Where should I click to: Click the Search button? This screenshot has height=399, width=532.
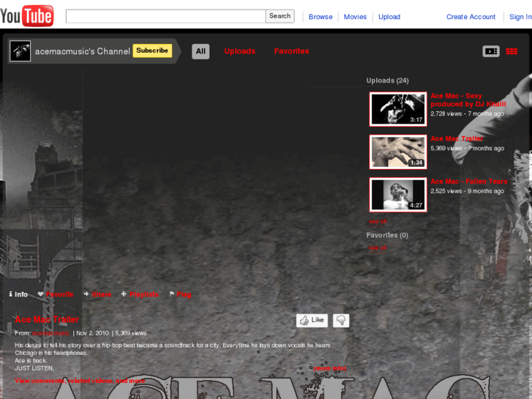[x=280, y=16]
